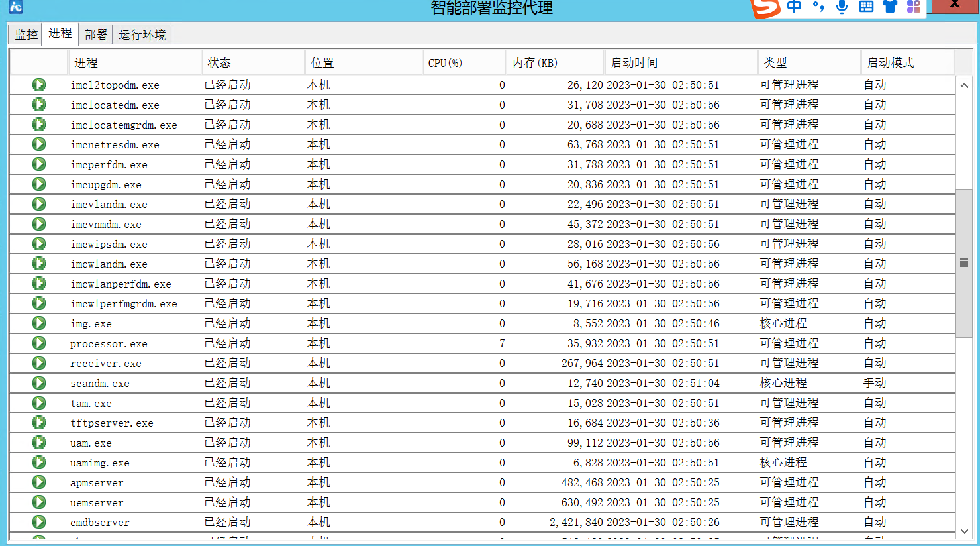Click memory value 630,492 of uemserver
The height and width of the screenshot is (546, 980).
coord(582,502)
